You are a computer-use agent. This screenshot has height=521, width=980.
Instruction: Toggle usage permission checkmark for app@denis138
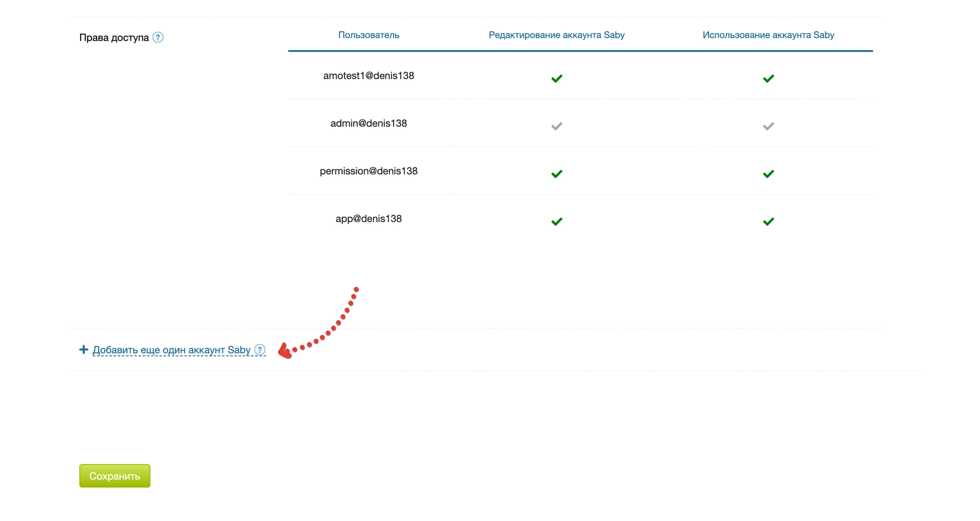pyautogui.click(x=768, y=221)
